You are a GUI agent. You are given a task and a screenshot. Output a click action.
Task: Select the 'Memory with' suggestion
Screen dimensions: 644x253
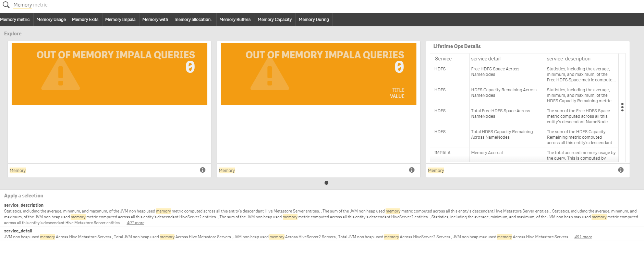click(155, 20)
